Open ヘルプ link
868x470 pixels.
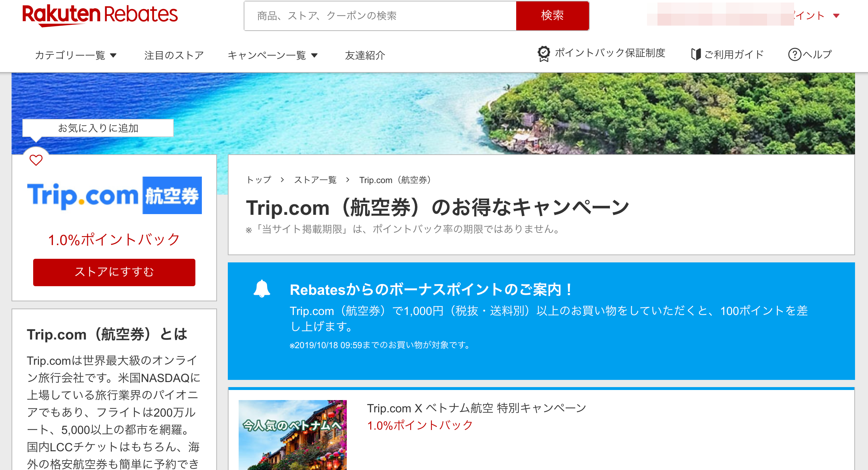817,54
